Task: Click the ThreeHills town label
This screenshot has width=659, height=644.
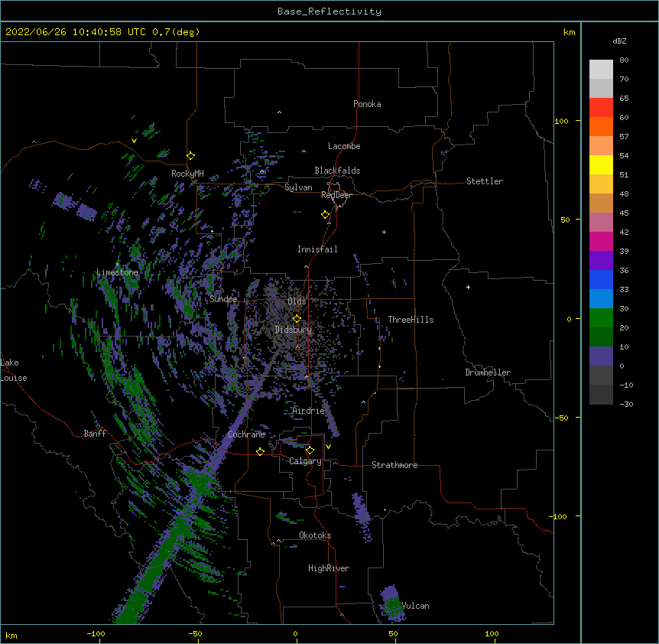Action: pyautogui.click(x=411, y=320)
